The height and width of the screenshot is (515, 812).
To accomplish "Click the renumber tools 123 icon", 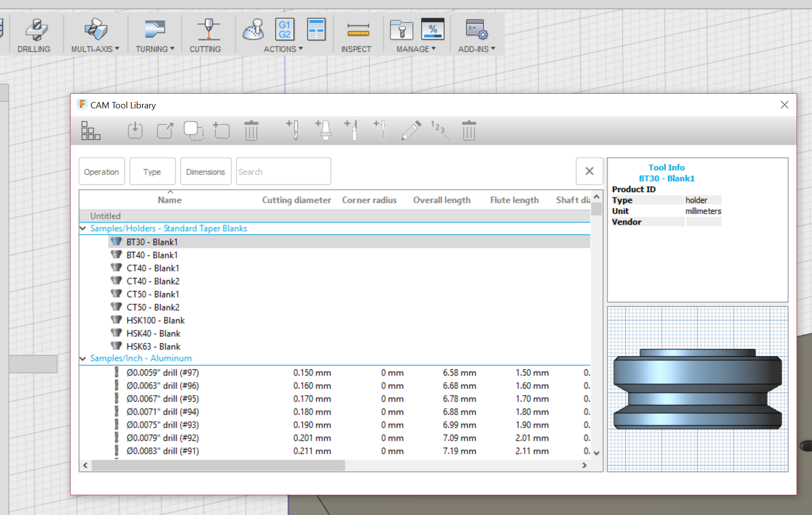I will (439, 130).
